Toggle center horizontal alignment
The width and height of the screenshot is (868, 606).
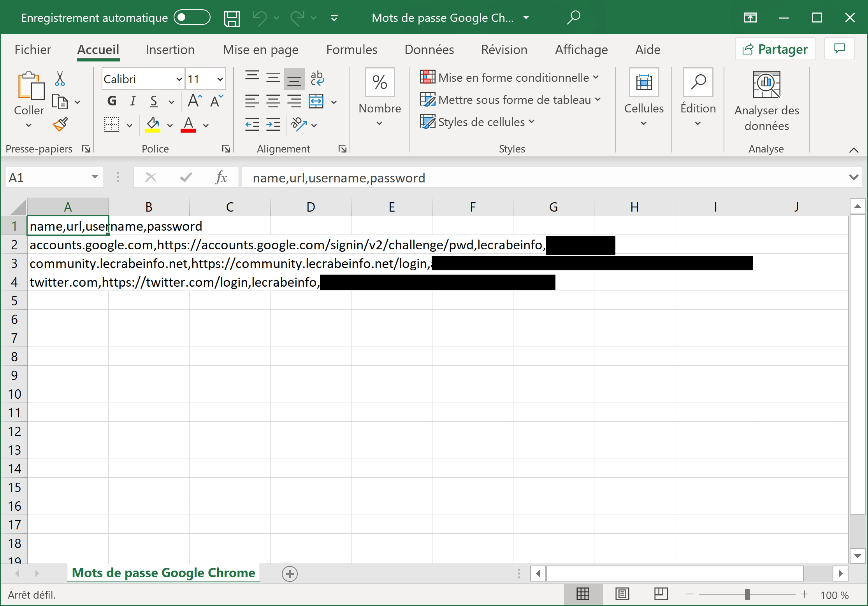point(273,102)
